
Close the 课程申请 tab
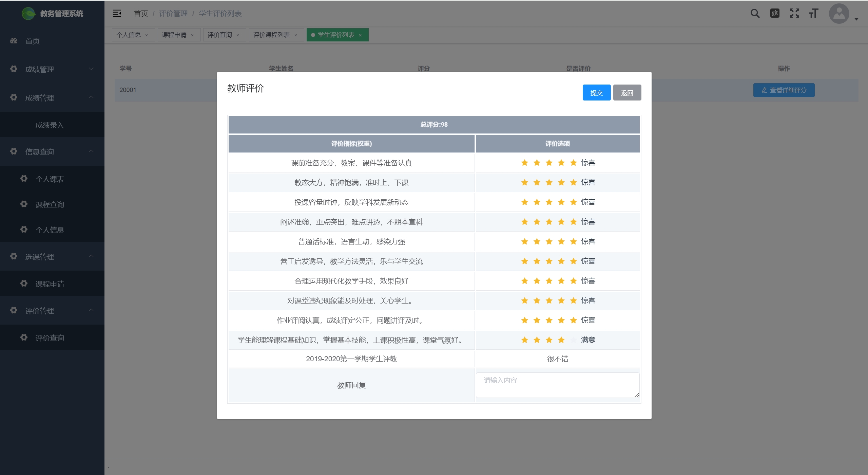[192, 35]
